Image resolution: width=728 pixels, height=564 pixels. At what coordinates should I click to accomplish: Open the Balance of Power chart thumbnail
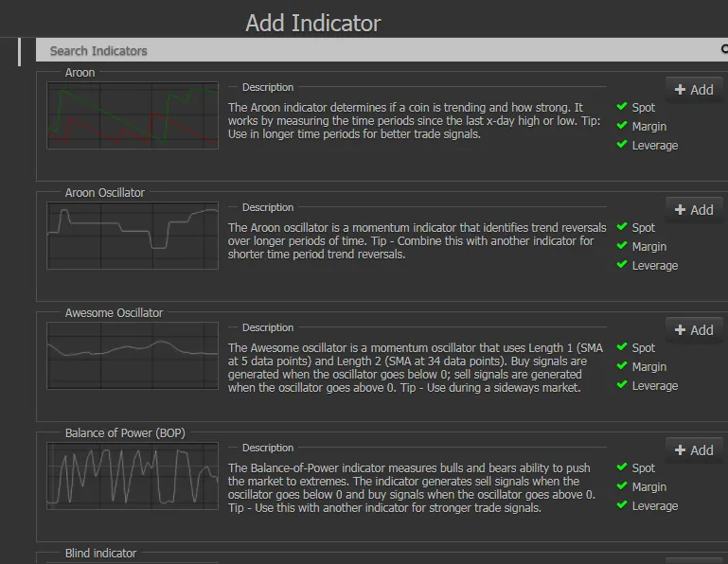pyautogui.click(x=133, y=476)
